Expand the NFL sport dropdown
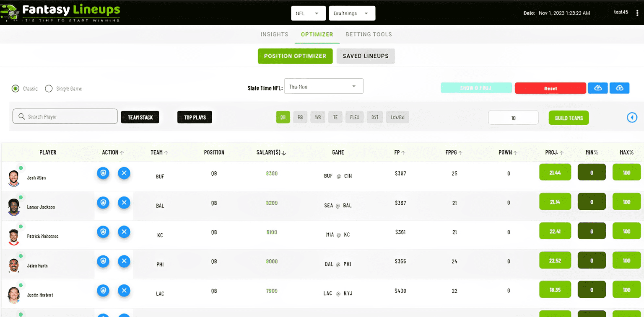Screen dimensions: 644x317 (x=308, y=13)
